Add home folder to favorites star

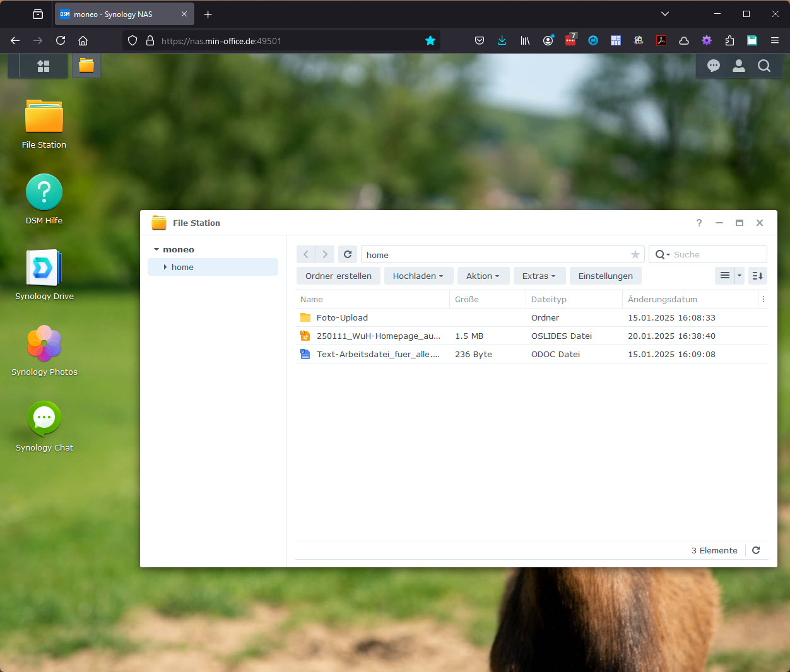[635, 254]
